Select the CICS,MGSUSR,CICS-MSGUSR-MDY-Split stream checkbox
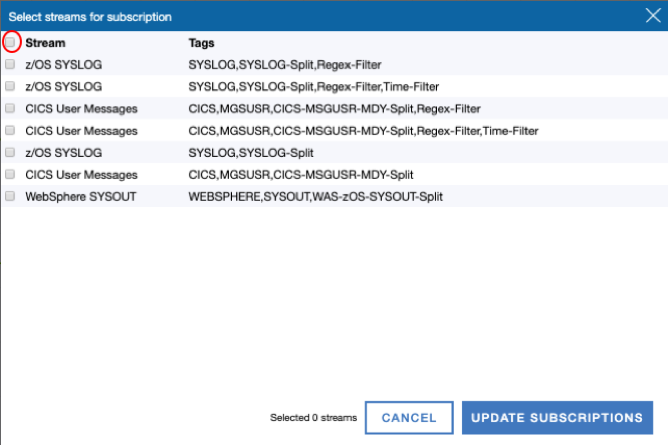668x445 pixels. pyautogui.click(x=10, y=175)
